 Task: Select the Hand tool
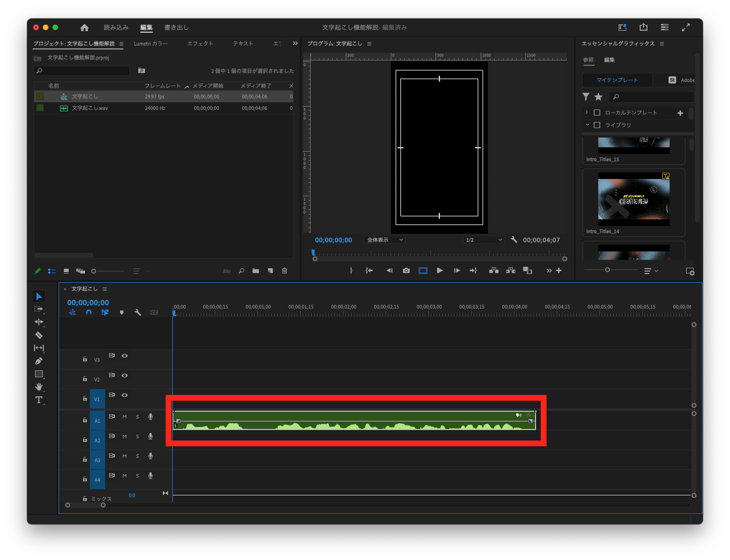pos(39,387)
